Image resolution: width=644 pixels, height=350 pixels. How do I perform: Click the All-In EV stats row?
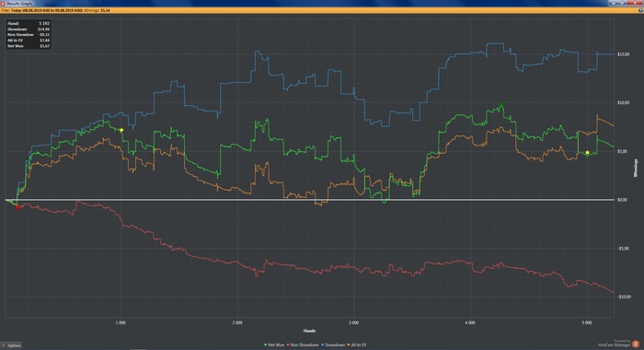point(29,41)
